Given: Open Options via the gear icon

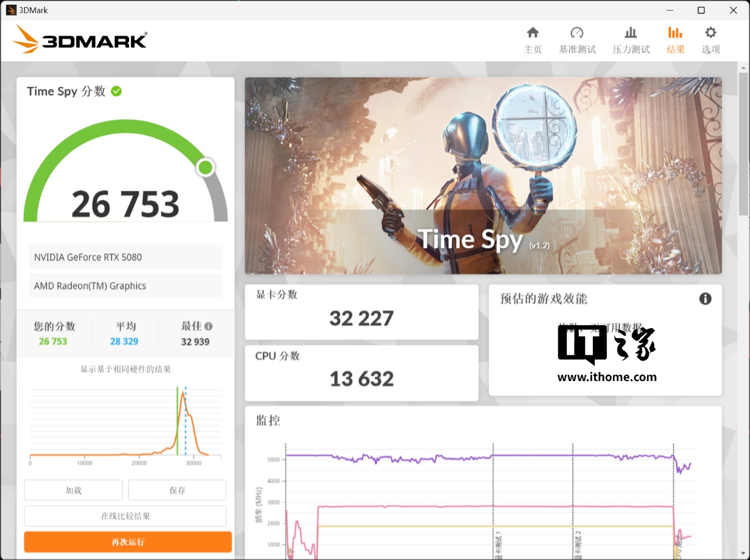Looking at the screenshot, I should 710,33.
